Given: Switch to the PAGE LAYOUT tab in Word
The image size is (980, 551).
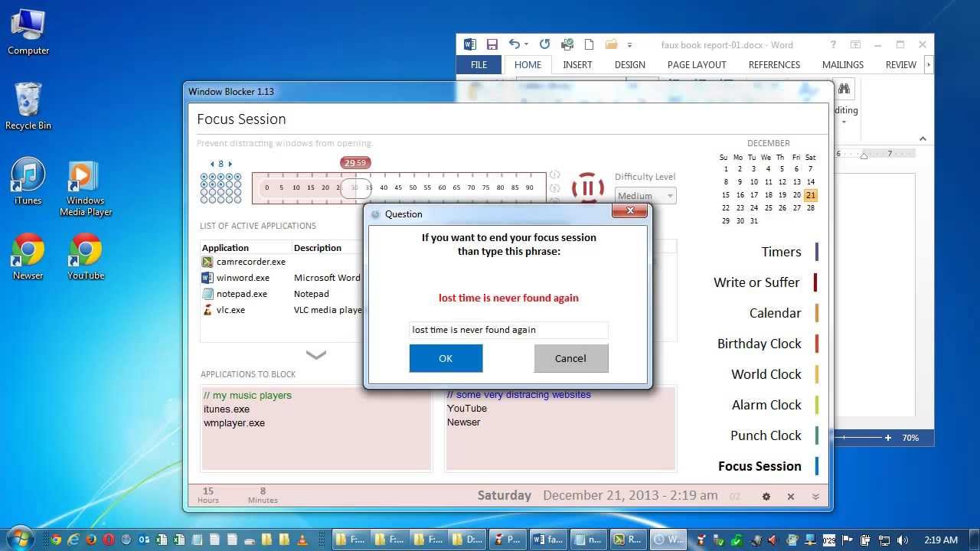Looking at the screenshot, I should 697,65.
